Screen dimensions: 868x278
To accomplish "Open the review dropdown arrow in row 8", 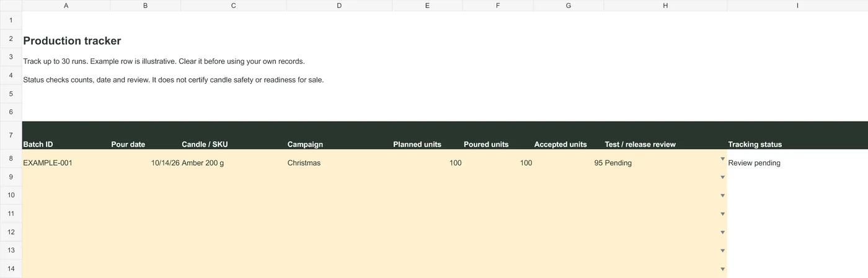I will click(x=722, y=159).
